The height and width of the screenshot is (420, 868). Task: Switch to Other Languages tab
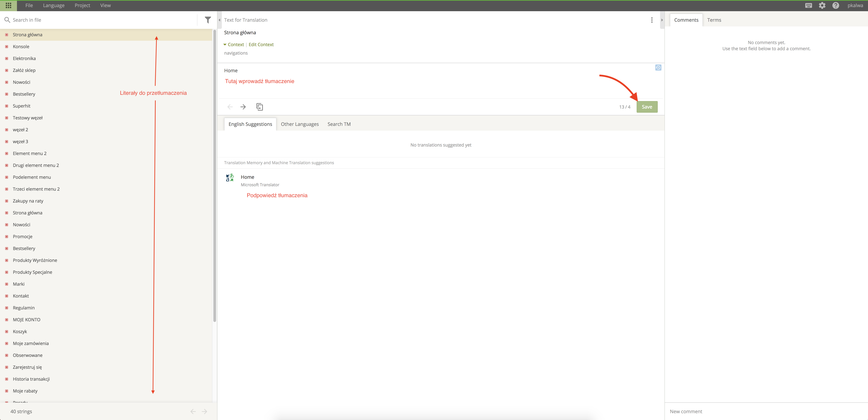[300, 124]
